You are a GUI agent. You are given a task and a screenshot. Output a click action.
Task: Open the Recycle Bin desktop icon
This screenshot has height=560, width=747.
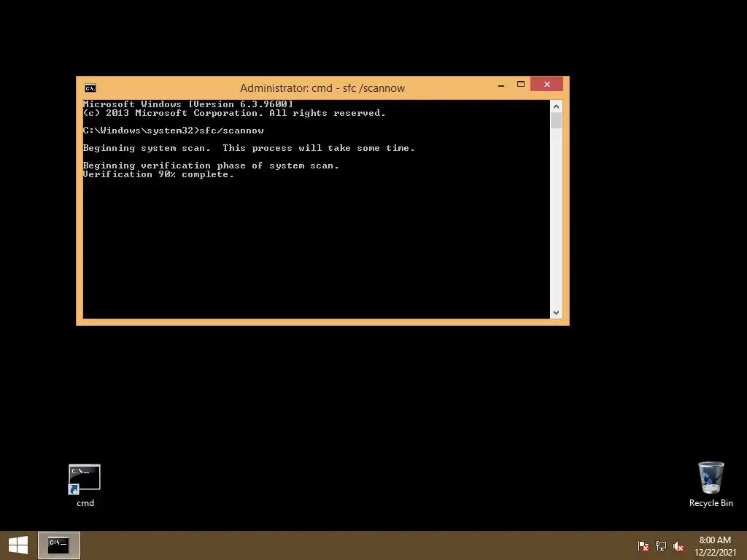pos(711,484)
